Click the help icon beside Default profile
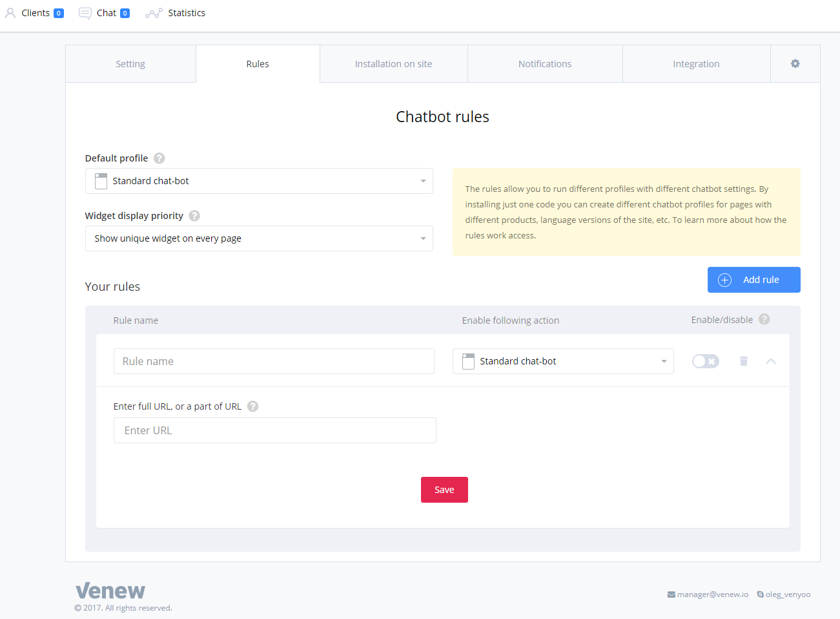The height and width of the screenshot is (619, 840). 159,158
